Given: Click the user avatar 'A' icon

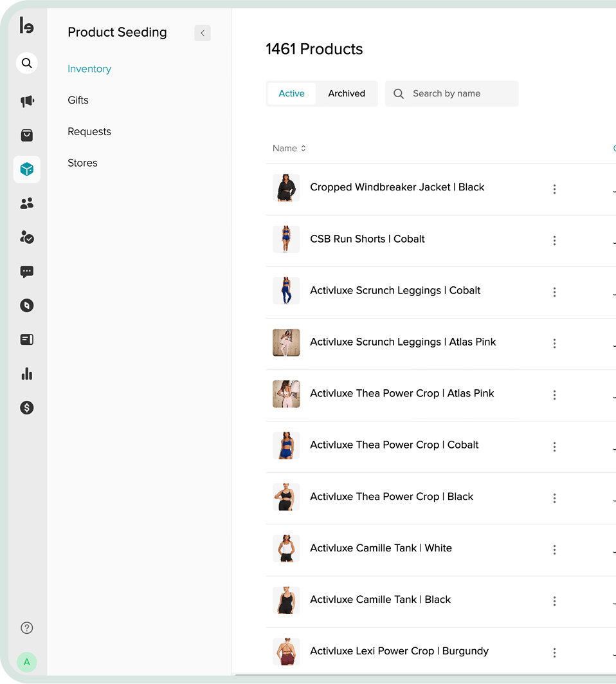Looking at the screenshot, I should point(27,661).
